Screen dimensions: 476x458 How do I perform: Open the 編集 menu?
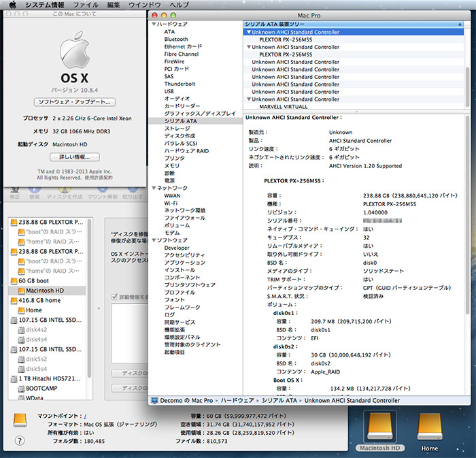coord(114,5)
